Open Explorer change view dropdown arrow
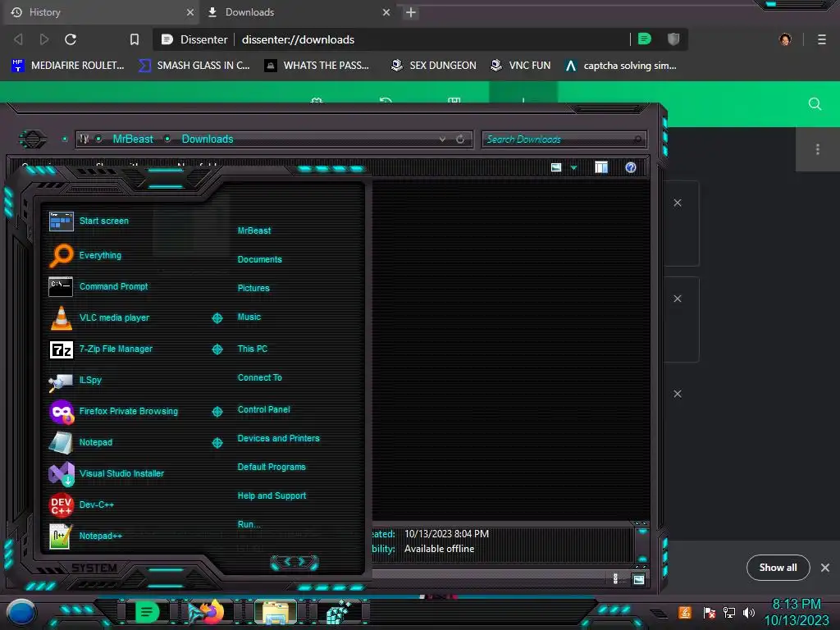Image resolution: width=840 pixels, height=630 pixels. click(x=573, y=167)
